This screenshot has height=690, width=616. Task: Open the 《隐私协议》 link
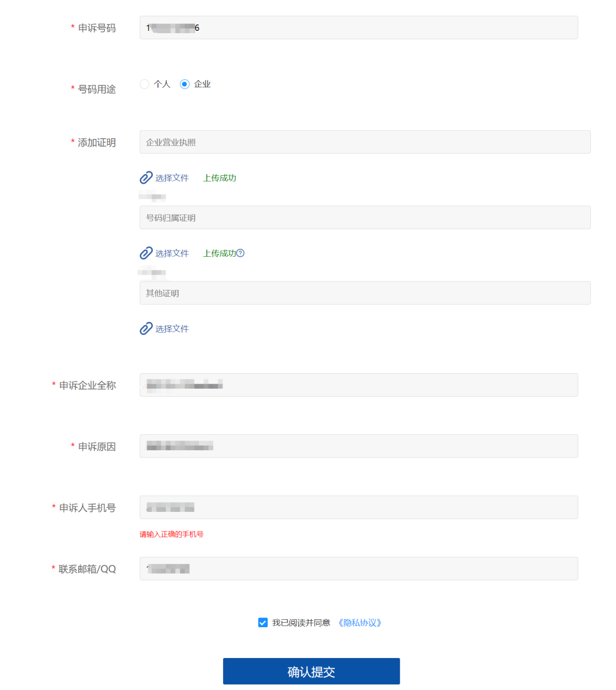(x=359, y=623)
